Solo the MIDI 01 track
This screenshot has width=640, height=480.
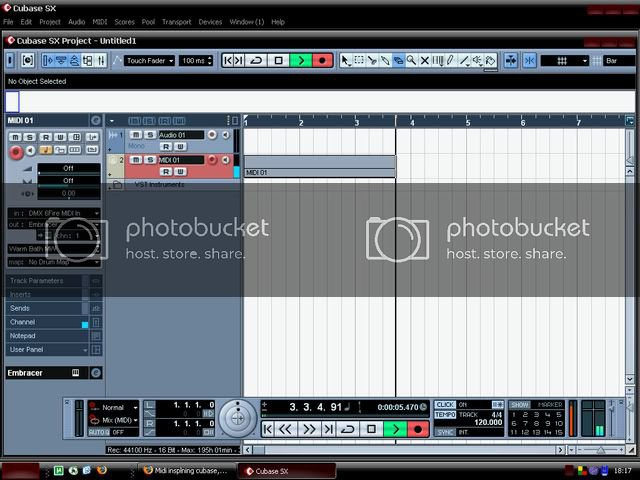point(150,160)
